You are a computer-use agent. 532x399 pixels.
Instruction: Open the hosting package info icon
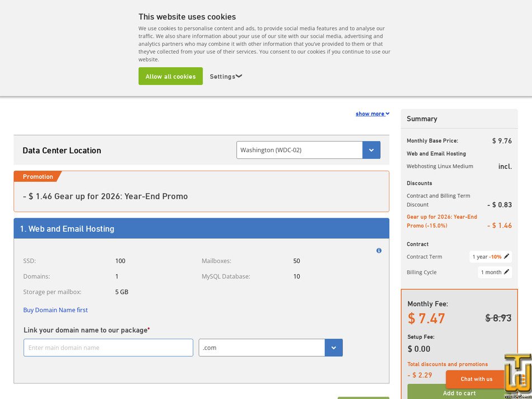(379, 250)
